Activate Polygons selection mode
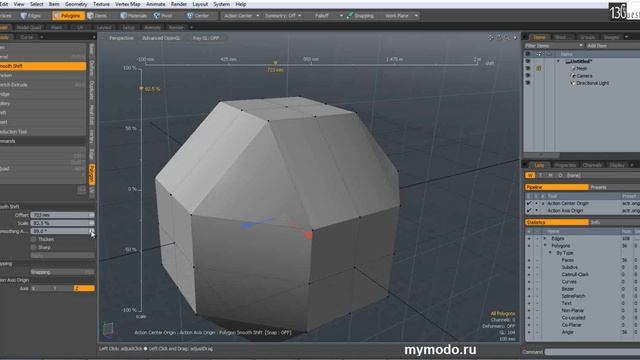640x360 pixels. click(68, 16)
